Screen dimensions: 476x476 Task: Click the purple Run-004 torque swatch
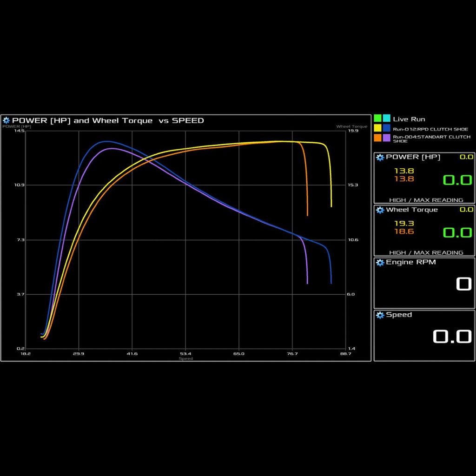[386, 138]
